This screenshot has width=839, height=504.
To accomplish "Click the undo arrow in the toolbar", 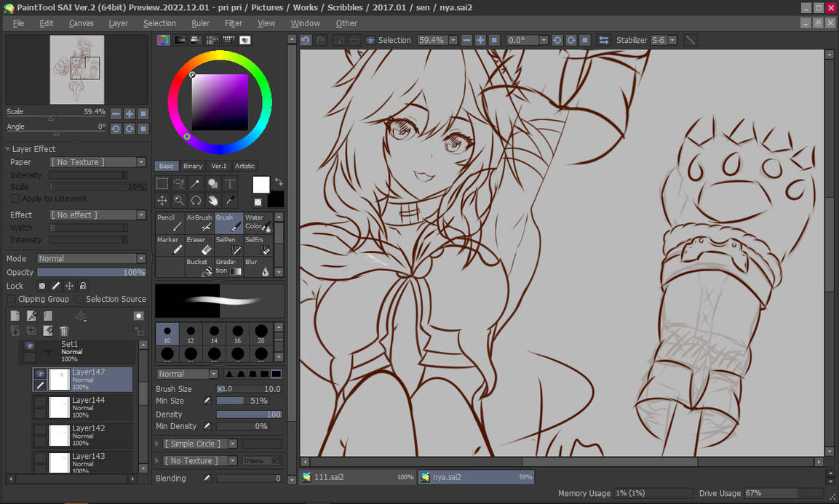I will coord(306,41).
